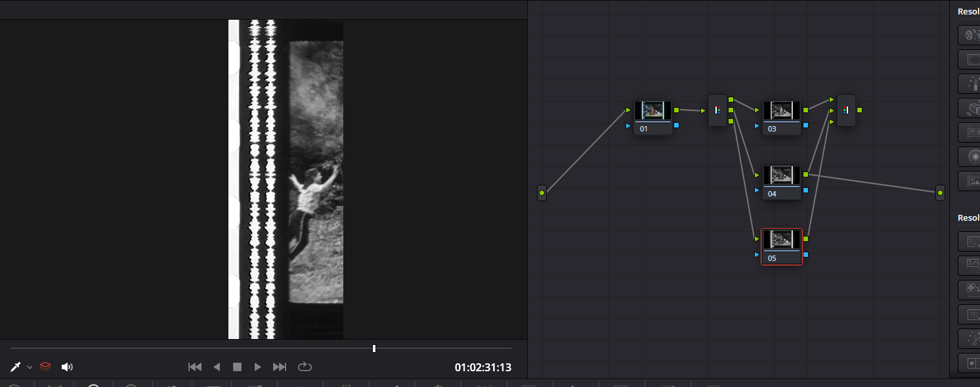This screenshot has height=387, width=980.
Task: Select node 04 thumbnail
Action: click(781, 174)
